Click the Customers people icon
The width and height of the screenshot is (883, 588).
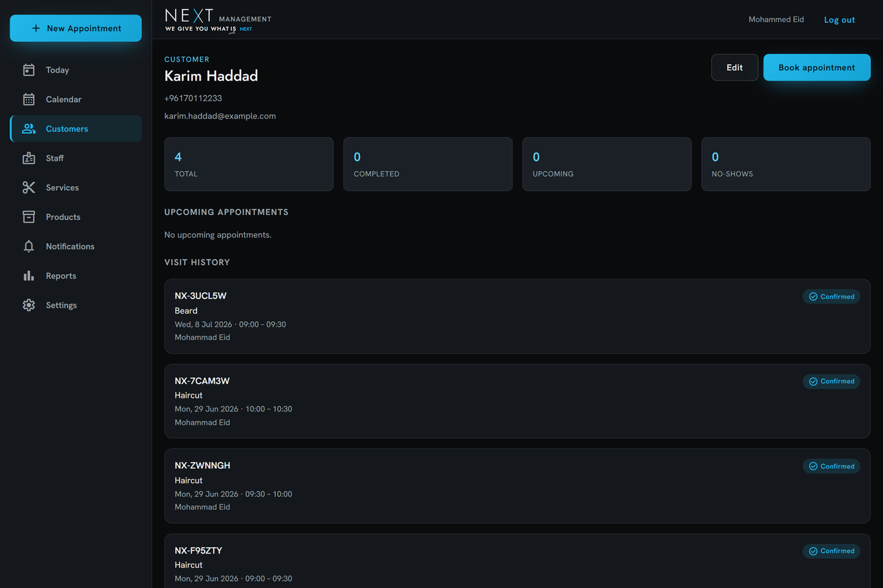[x=28, y=129]
